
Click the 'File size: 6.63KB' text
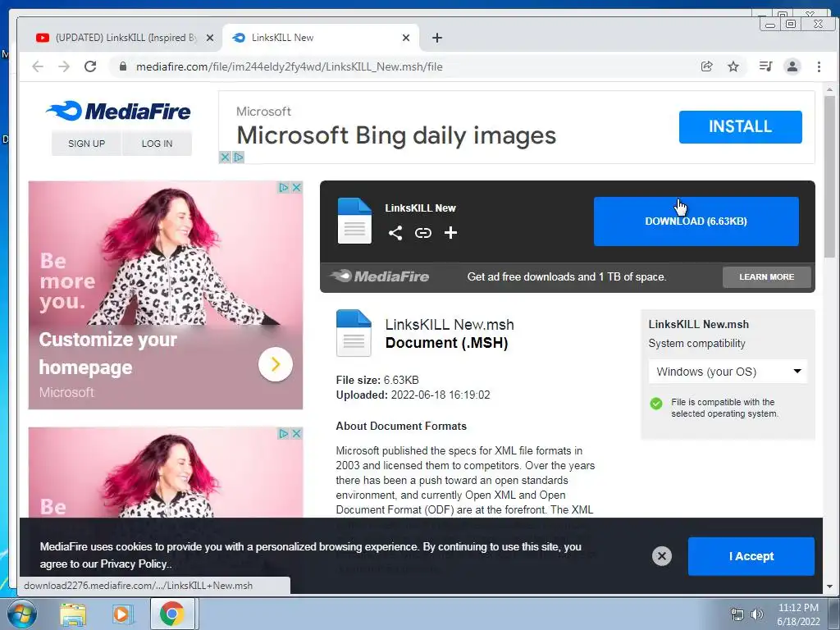pos(377,380)
